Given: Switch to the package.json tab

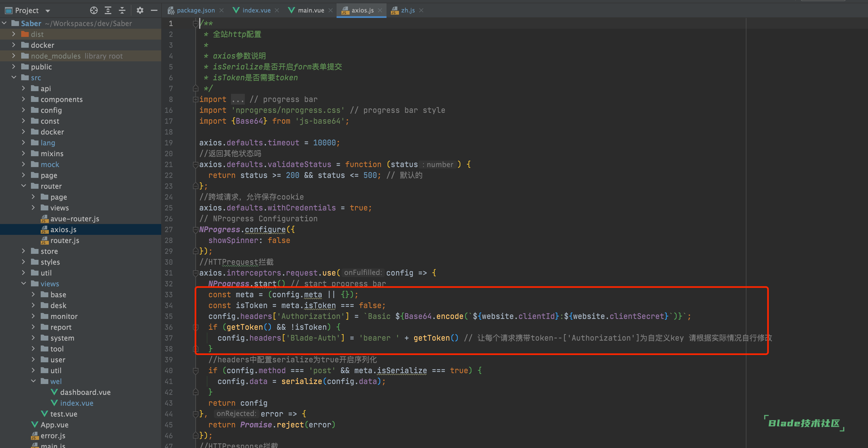Looking at the screenshot, I should pos(196,10).
